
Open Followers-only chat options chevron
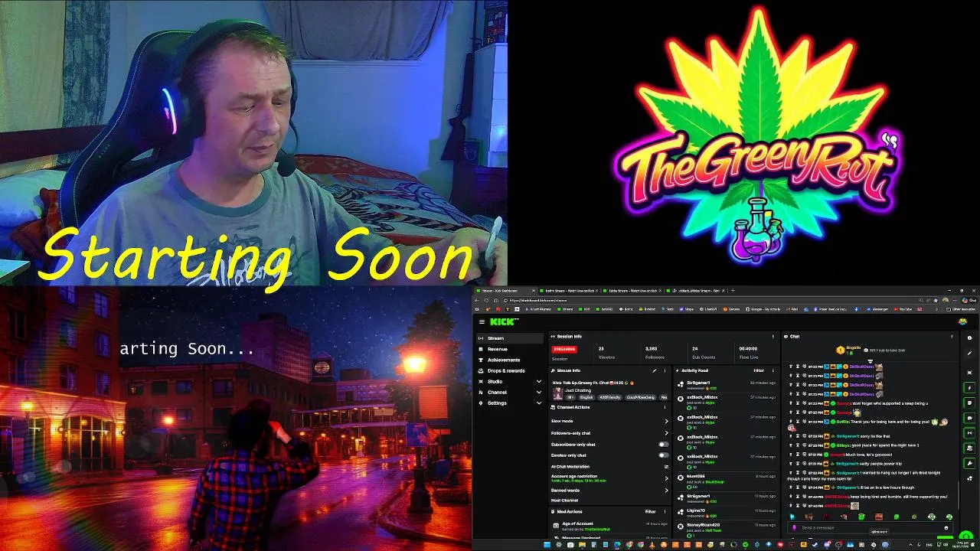click(x=666, y=433)
